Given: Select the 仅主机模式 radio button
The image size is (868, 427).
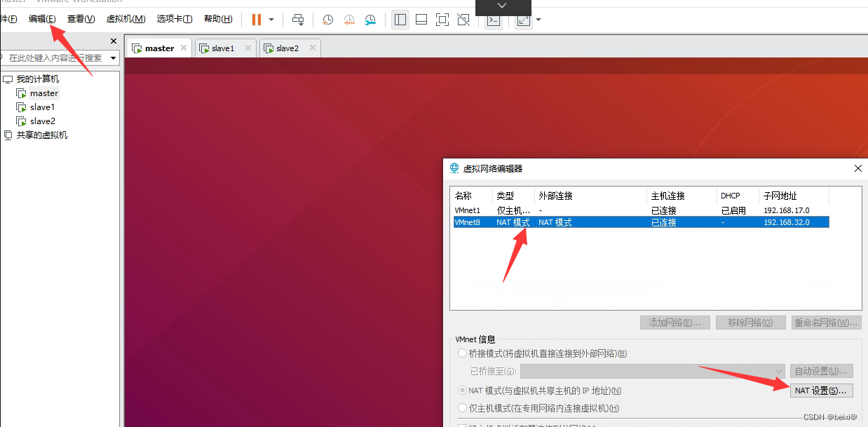Looking at the screenshot, I should click(462, 408).
